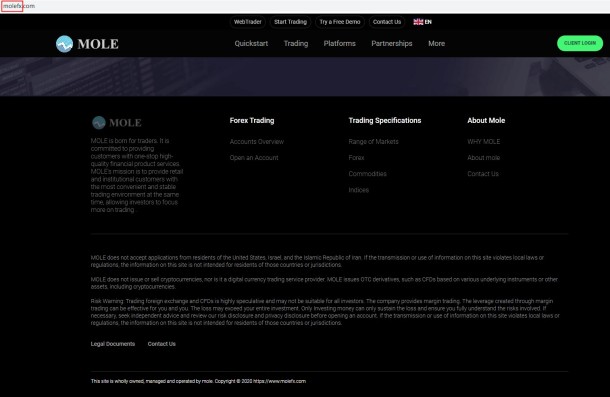Click the Open an Account link
Viewport: 610px width, 397px height.
tap(254, 158)
